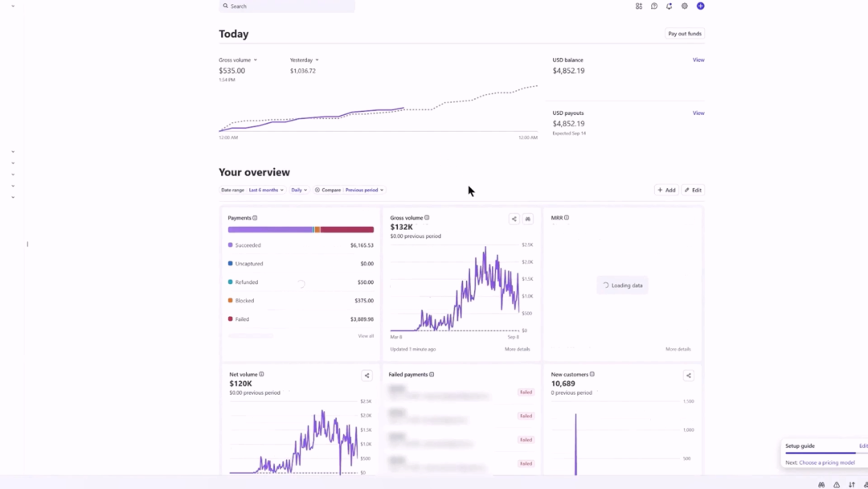Open the apps grid icon in header
This screenshot has width=868, height=489.
[x=639, y=6]
